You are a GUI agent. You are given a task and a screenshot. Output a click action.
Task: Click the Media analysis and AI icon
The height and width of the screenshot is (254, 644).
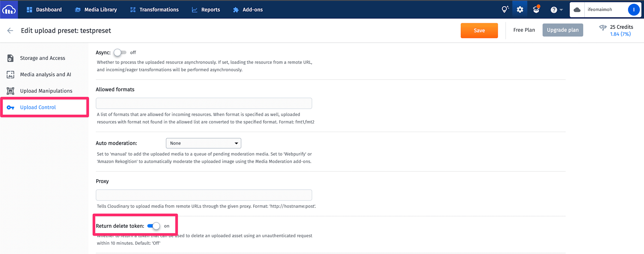point(10,75)
